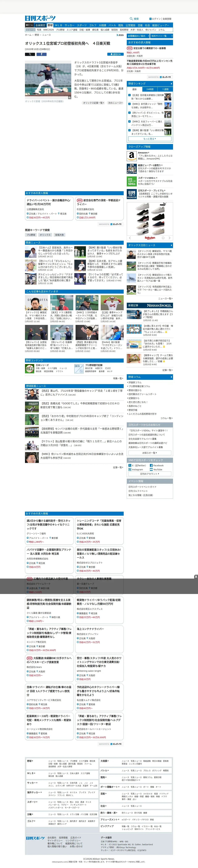Image resolution: width=198 pixels, height=868 pixels.
Task: Click the 会員登録 link
Action: pyautogui.click(x=167, y=19)
